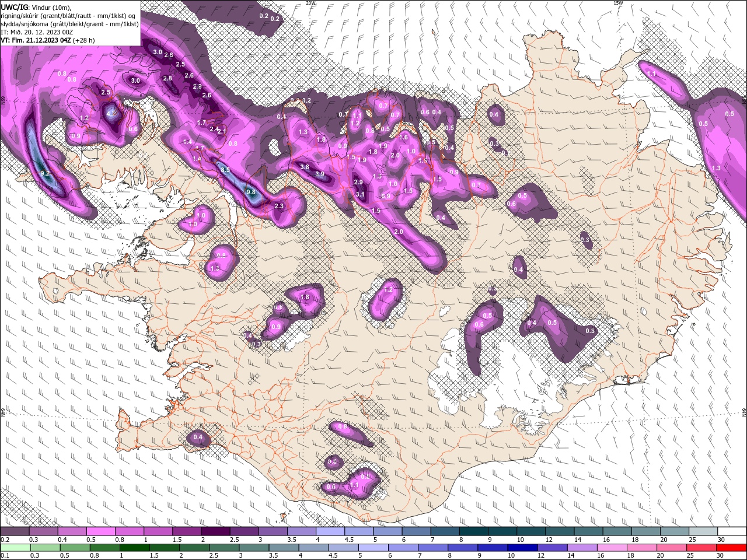Image resolution: width=747 pixels, height=560 pixels.
Task: Click the 9.8 precipitation value on the map
Action: pyautogui.click(x=251, y=192)
